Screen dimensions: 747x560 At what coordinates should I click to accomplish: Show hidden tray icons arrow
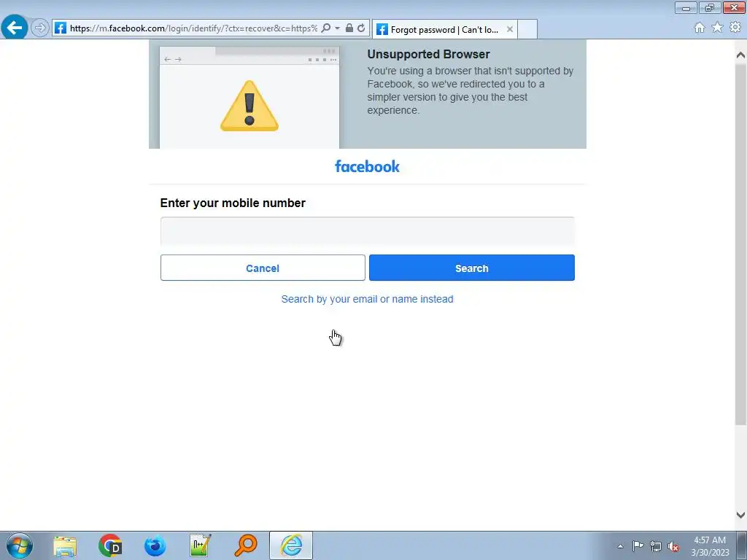click(x=620, y=546)
